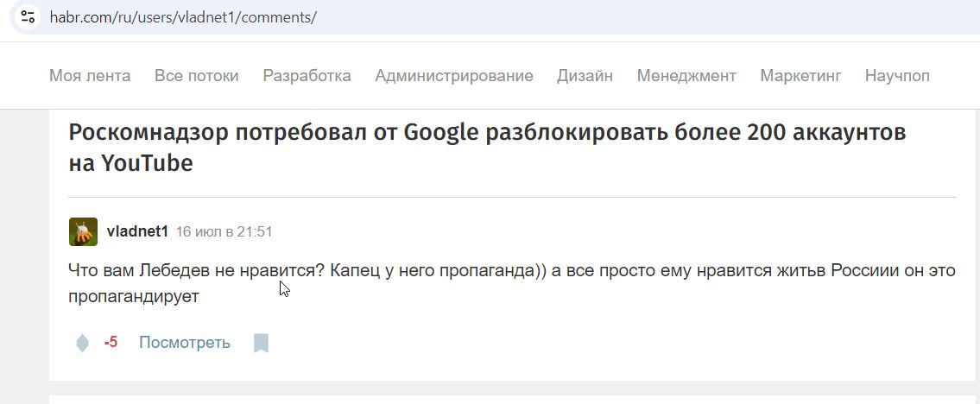
Task: Open vladnet1's avatar image
Action: pyautogui.click(x=83, y=231)
